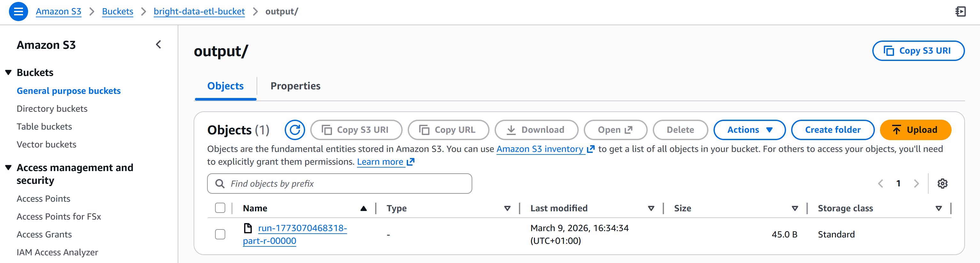Sort by Size column arrow
The width and height of the screenshot is (980, 263).
794,208
